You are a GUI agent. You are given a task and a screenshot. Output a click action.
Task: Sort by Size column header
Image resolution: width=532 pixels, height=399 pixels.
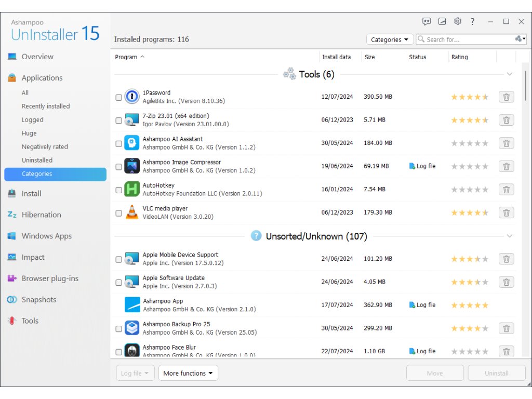[x=370, y=57]
